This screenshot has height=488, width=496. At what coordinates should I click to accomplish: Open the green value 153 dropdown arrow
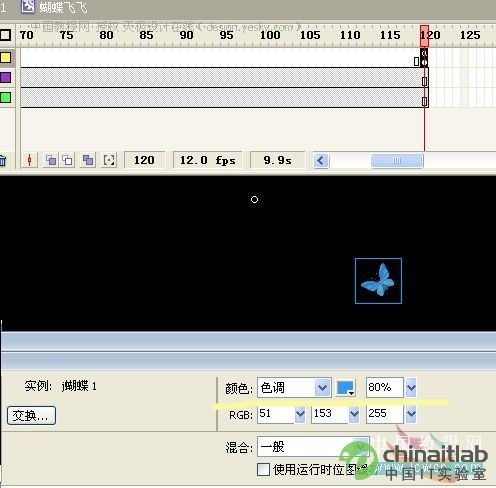pos(354,414)
